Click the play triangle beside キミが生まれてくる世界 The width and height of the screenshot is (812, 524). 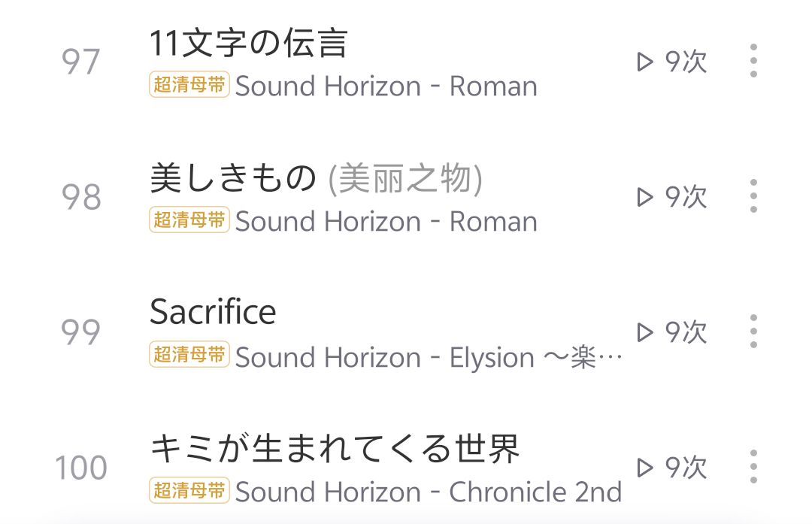click(x=644, y=468)
